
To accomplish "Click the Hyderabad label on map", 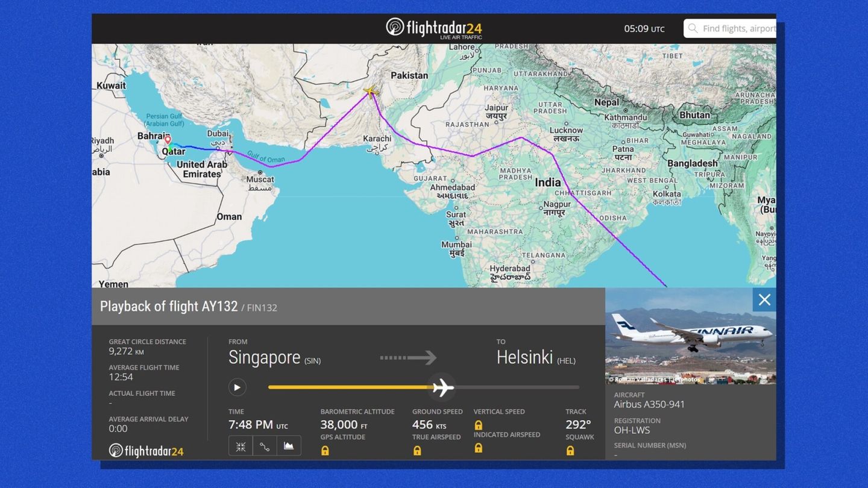I will pos(510,268).
